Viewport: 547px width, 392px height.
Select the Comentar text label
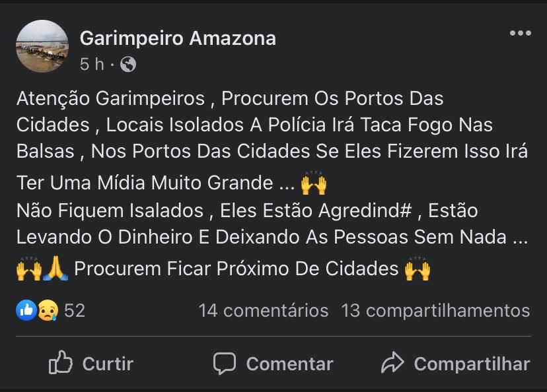coord(289,364)
